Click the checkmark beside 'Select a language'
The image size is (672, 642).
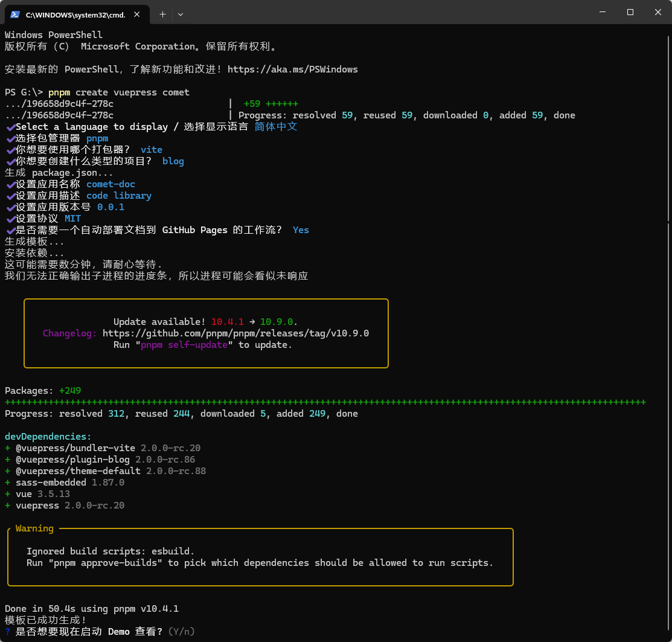coord(11,127)
